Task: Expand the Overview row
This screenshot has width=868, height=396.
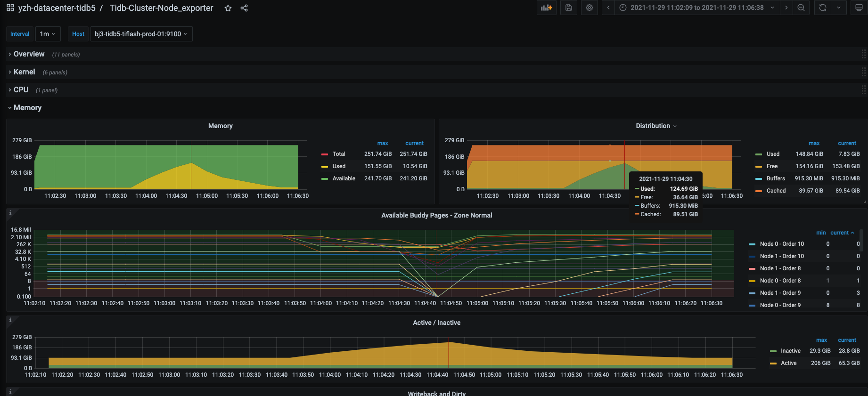Action: coord(29,54)
